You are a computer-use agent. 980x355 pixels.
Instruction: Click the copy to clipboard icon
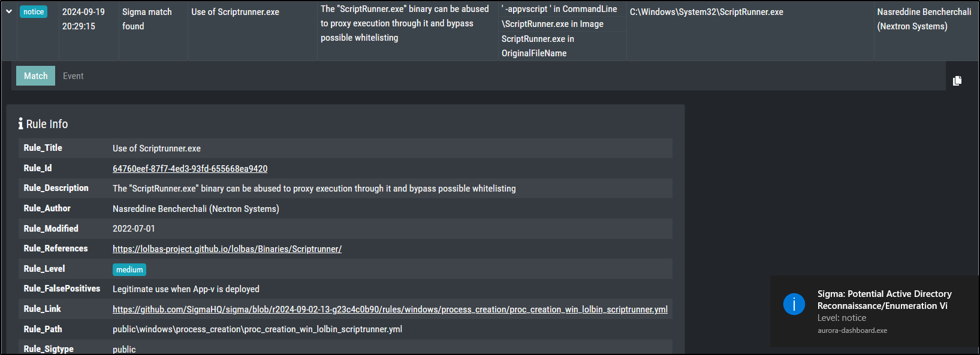[957, 80]
